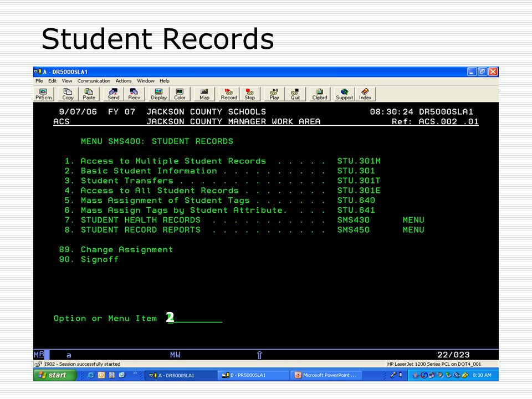
Task: Click the Clipbrd toolbar icon
Action: point(320,94)
